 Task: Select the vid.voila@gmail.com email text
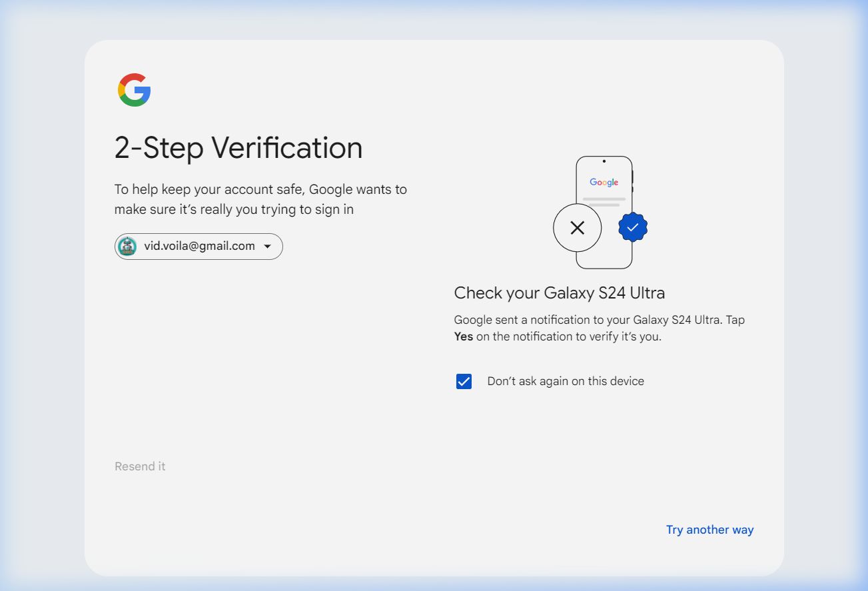pyautogui.click(x=199, y=247)
